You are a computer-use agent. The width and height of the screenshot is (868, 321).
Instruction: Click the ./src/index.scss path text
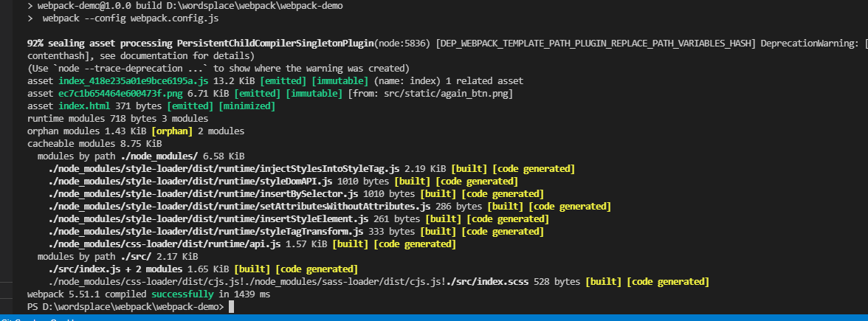488,282
